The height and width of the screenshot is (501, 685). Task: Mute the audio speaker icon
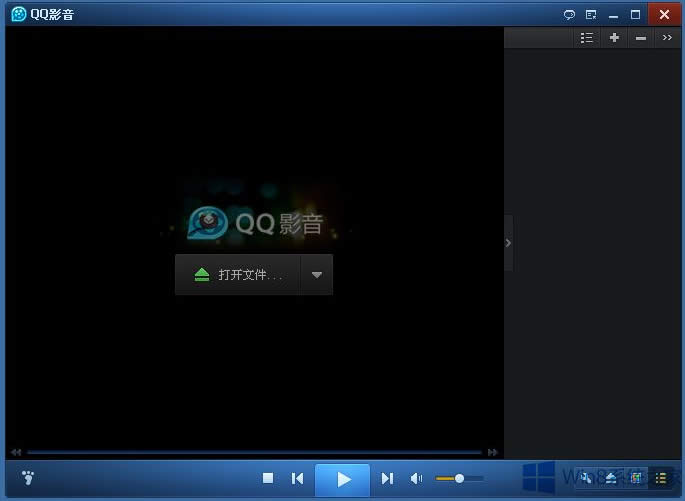[x=416, y=479]
